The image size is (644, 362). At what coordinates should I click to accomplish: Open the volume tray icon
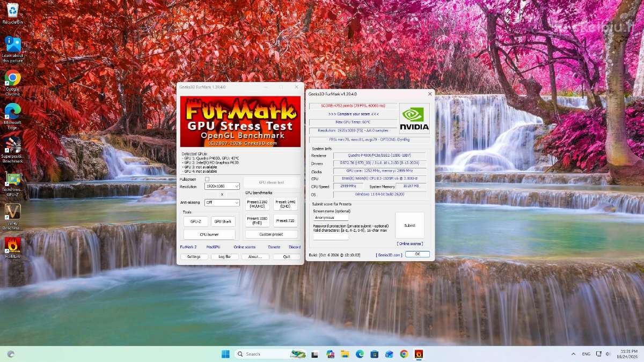608,354
